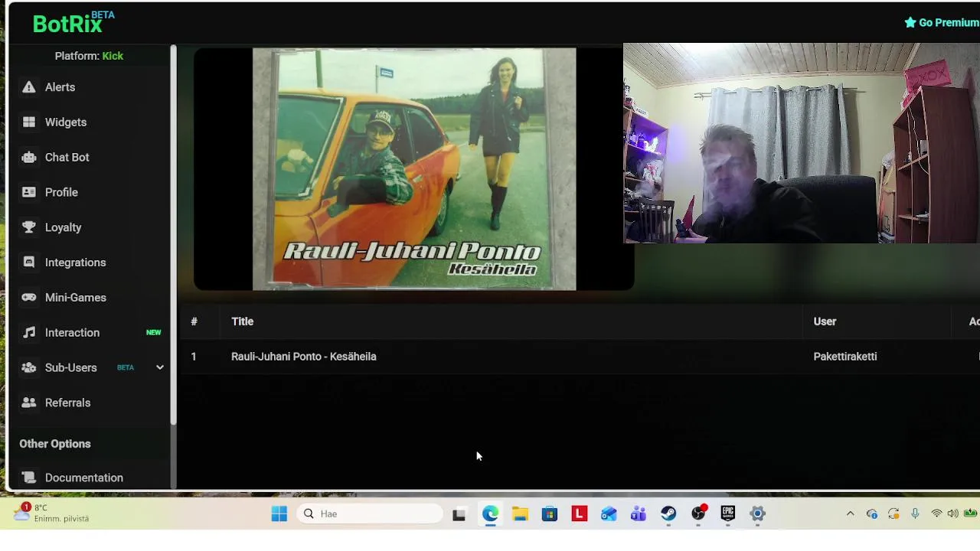Screen dimensions: 980x551
Task: Click the Title column header
Action: coord(242,321)
